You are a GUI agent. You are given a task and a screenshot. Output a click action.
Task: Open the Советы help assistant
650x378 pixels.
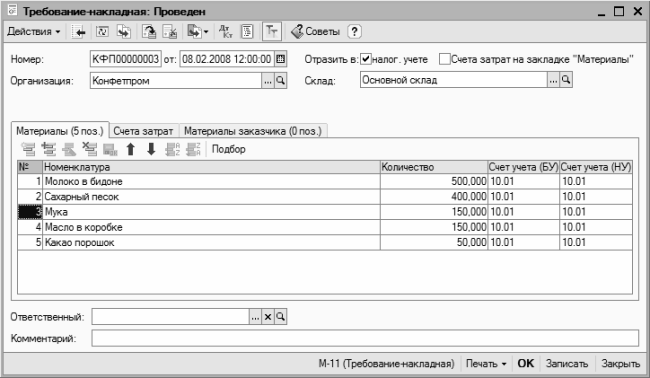pyautogui.click(x=315, y=32)
